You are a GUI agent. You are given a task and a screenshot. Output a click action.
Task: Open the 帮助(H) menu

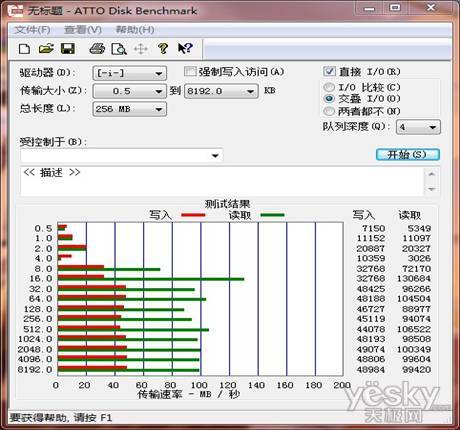(x=135, y=30)
